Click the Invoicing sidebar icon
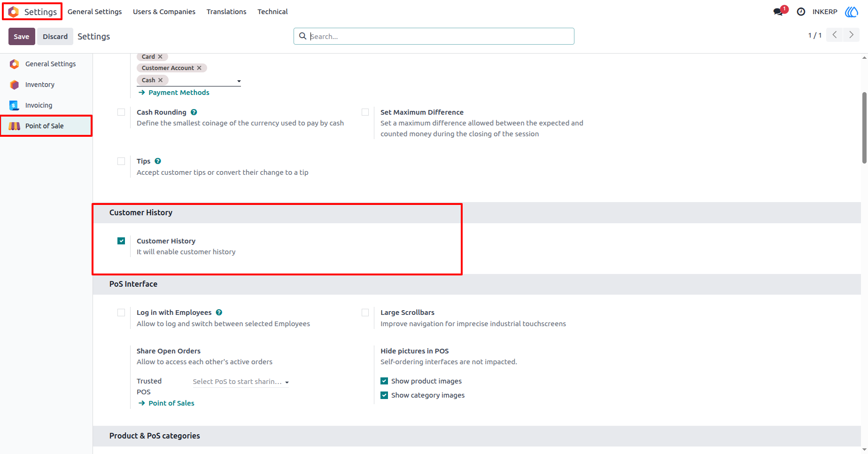Screen dimensions: 868x454 tap(15, 105)
